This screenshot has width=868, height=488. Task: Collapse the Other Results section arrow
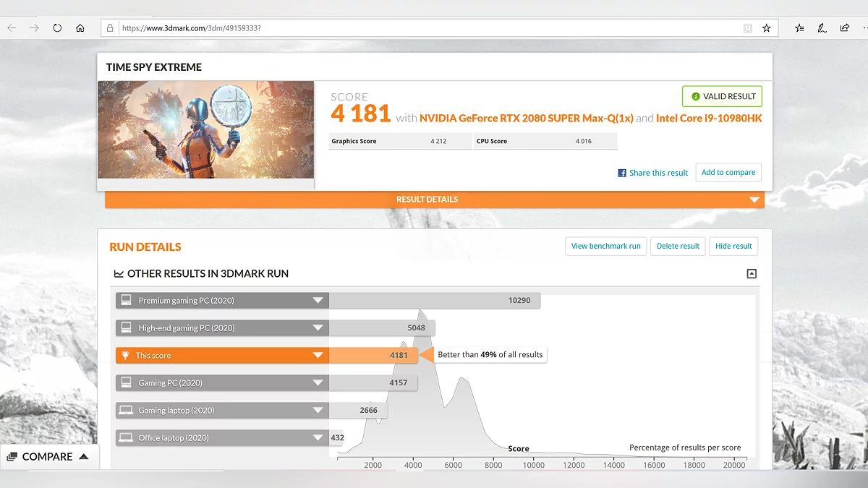(x=752, y=273)
